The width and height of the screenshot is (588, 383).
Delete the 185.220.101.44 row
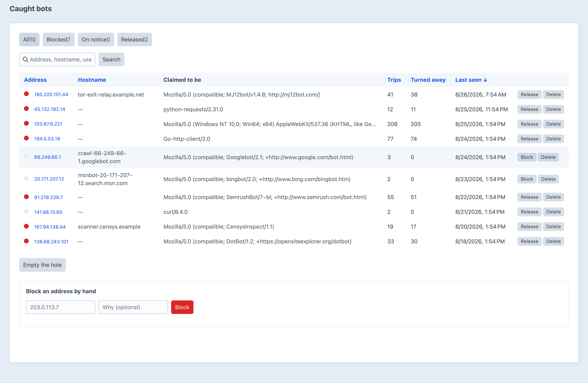(x=553, y=95)
